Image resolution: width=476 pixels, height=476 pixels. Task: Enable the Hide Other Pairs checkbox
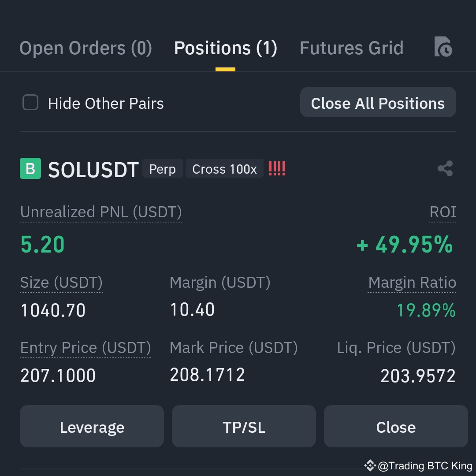click(x=30, y=102)
